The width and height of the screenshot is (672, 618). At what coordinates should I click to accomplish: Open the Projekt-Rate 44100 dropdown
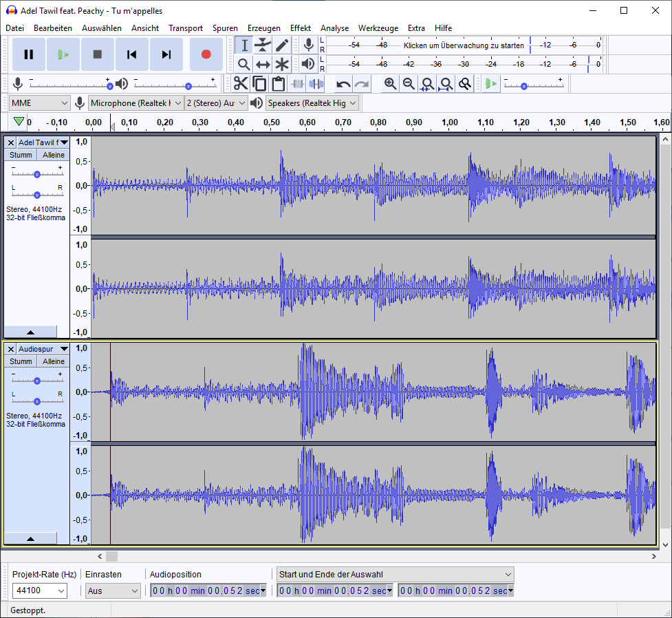pos(61,590)
